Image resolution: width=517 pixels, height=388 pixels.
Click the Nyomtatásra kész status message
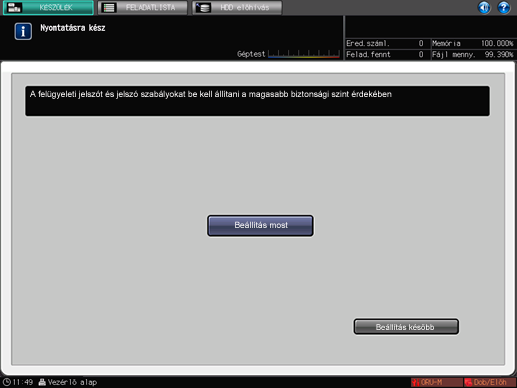coord(73,28)
